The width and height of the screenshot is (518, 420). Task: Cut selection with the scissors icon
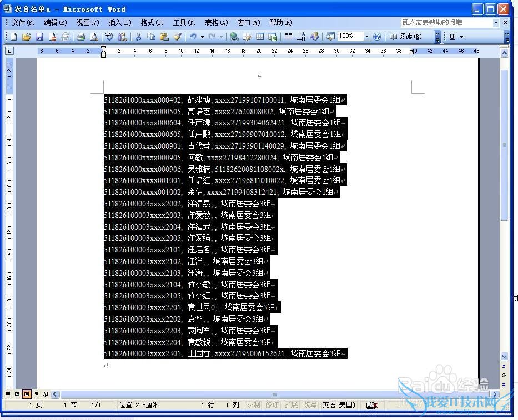coord(138,37)
